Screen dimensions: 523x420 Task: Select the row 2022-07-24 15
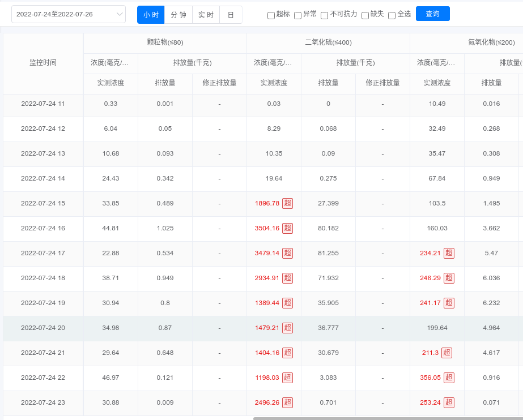(263, 203)
